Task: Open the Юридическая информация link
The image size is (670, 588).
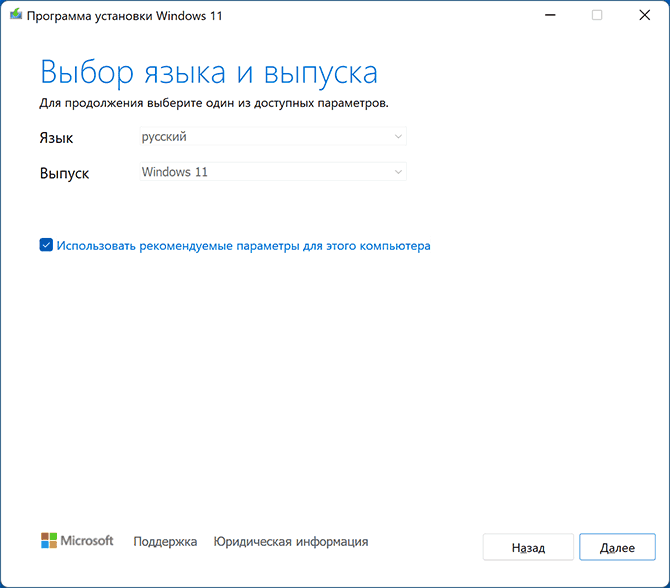Action: pos(291,541)
